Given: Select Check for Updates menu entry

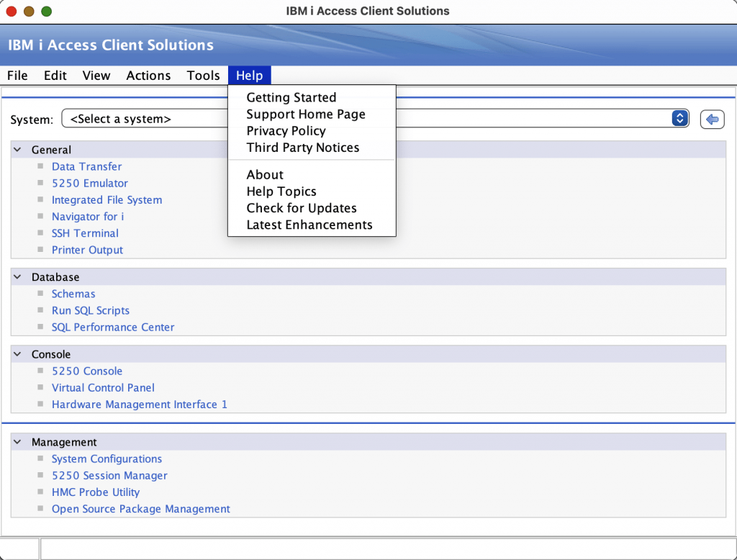Looking at the screenshot, I should [x=301, y=208].
